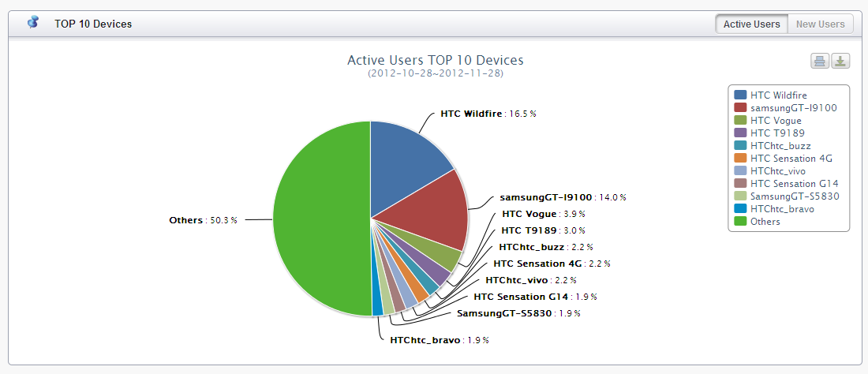
Task: Click the 'Active Users TOP 10 Devices' chart title
Action: [x=435, y=60]
